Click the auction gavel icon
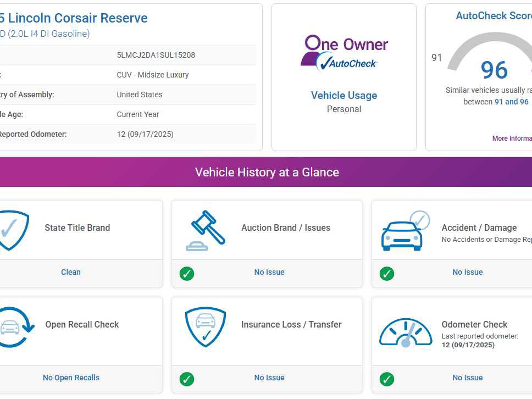The image size is (532, 399). click(x=206, y=230)
